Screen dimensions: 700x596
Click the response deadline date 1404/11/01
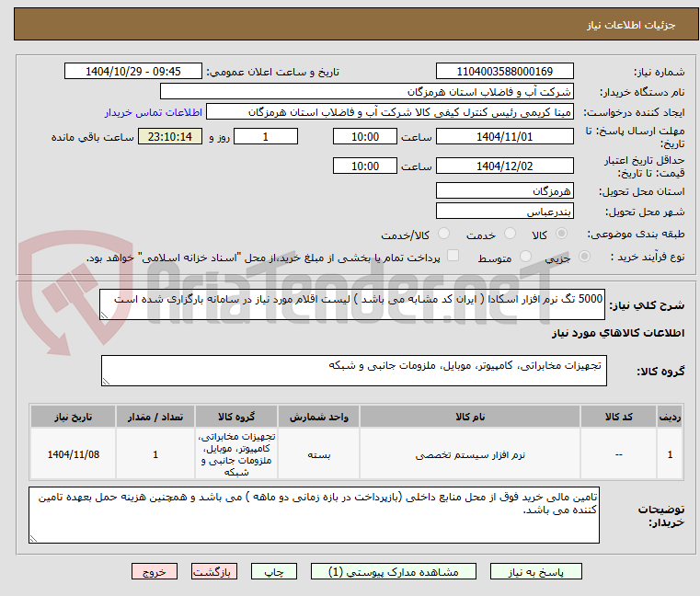(x=504, y=137)
